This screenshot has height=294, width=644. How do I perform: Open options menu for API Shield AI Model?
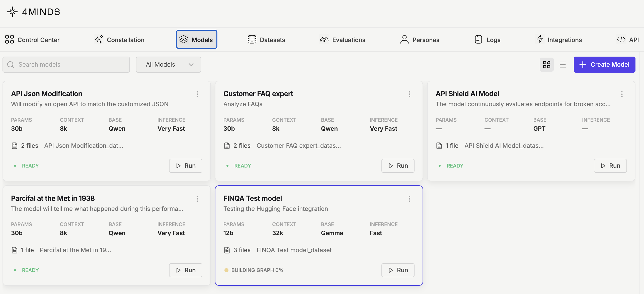pyautogui.click(x=622, y=94)
